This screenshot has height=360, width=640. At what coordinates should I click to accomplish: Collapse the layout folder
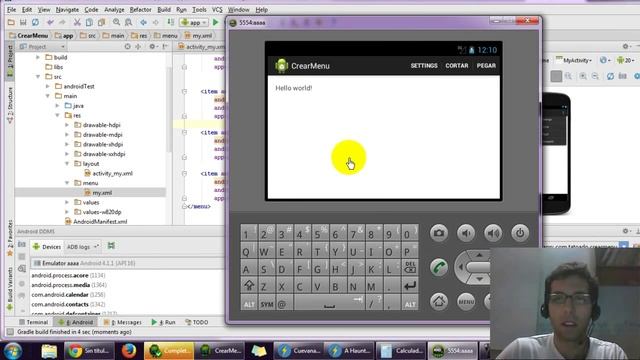[67, 164]
